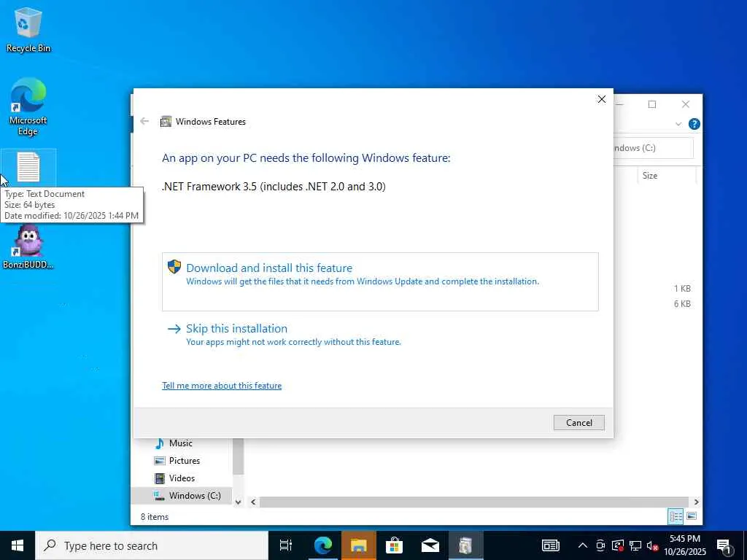
Task: Open Task View from taskbar
Action: coord(286,545)
